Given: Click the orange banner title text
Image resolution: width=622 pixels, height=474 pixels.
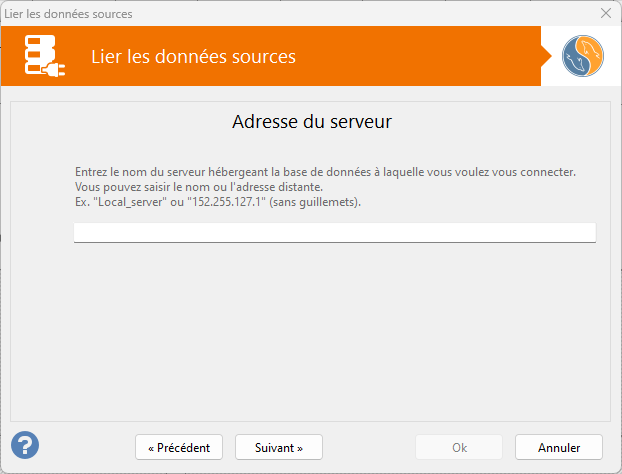Looking at the screenshot, I should click(193, 57).
